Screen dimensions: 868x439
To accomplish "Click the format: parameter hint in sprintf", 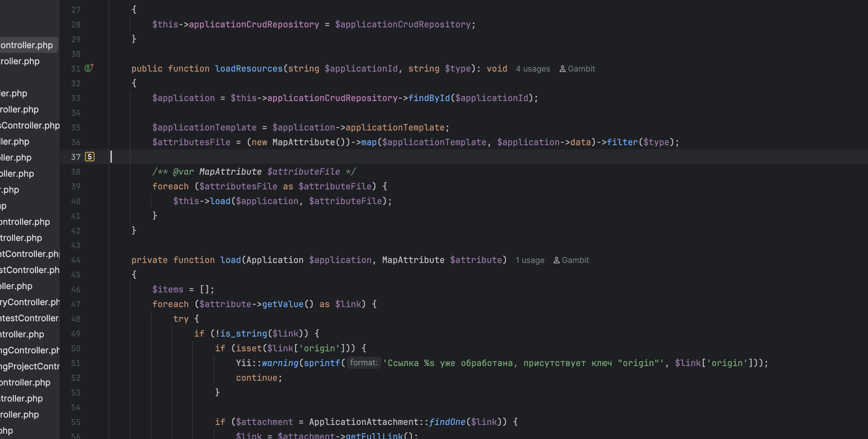I will pos(364,363).
